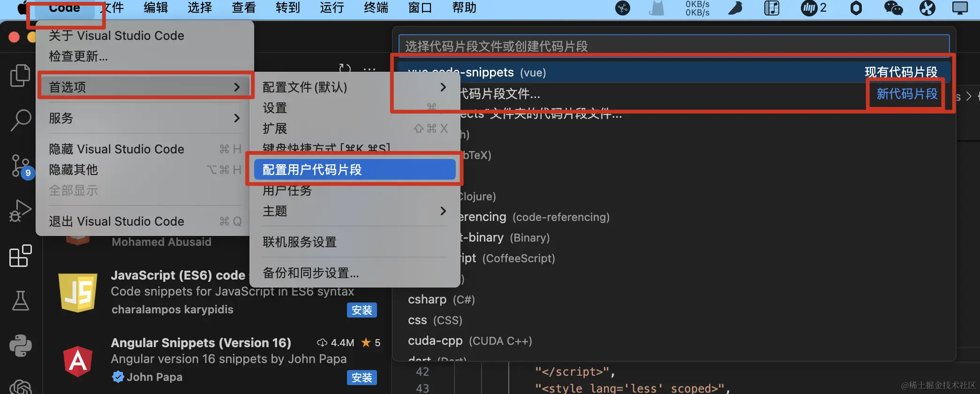
Task: Click the WeChat icon in menu bar
Action: [893, 8]
